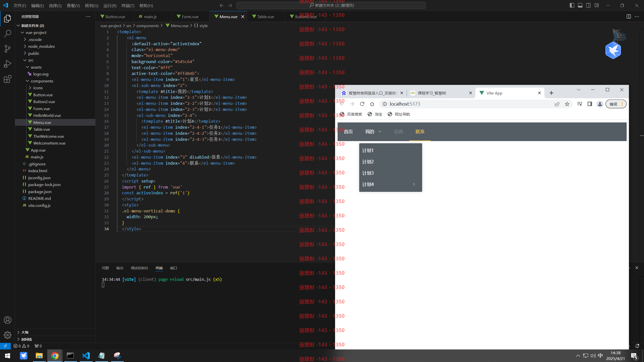The width and height of the screenshot is (644, 362).
Task: Switch to the 调试控制台 panel tab
Action: [x=139, y=268]
